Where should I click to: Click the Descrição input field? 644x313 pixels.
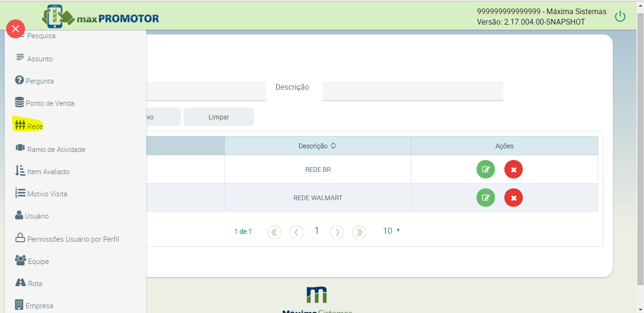click(x=413, y=91)
